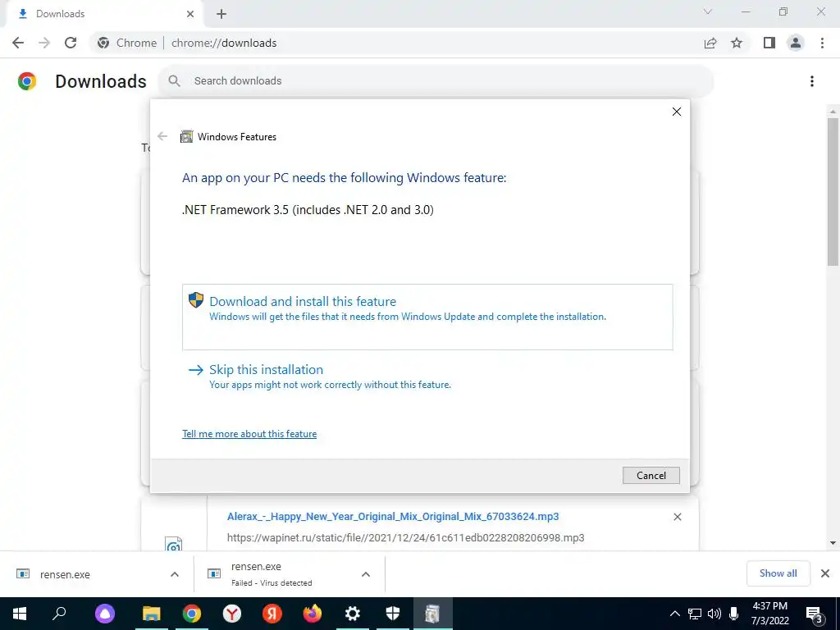Show hidden system tray icons
Viewport: 840px width, 630px height.
(x=675, y=614)
